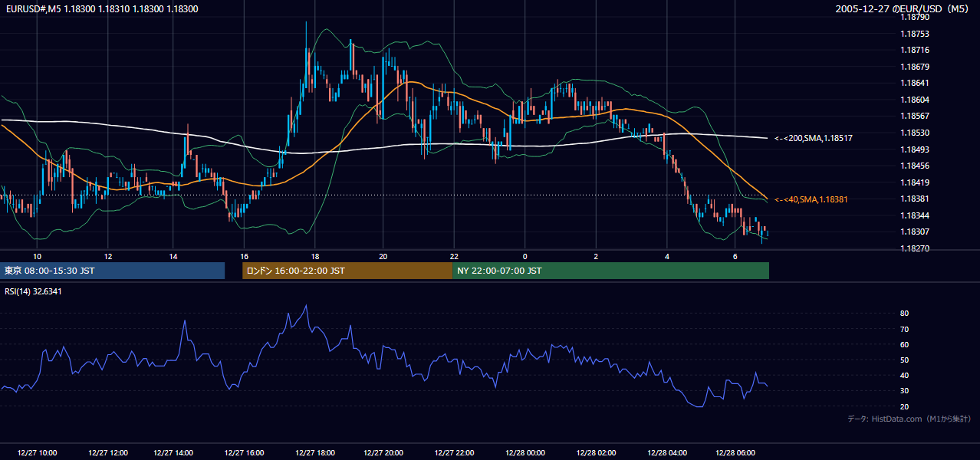Click price axis label 1.18679
The image size is (980, 460).
point(915,67)
